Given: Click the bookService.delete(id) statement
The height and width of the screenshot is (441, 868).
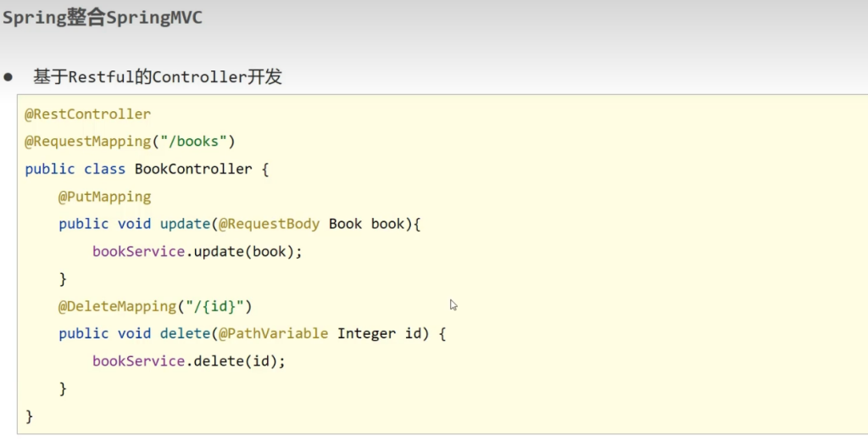Looking at the screenshot, I should click(188, 360).
